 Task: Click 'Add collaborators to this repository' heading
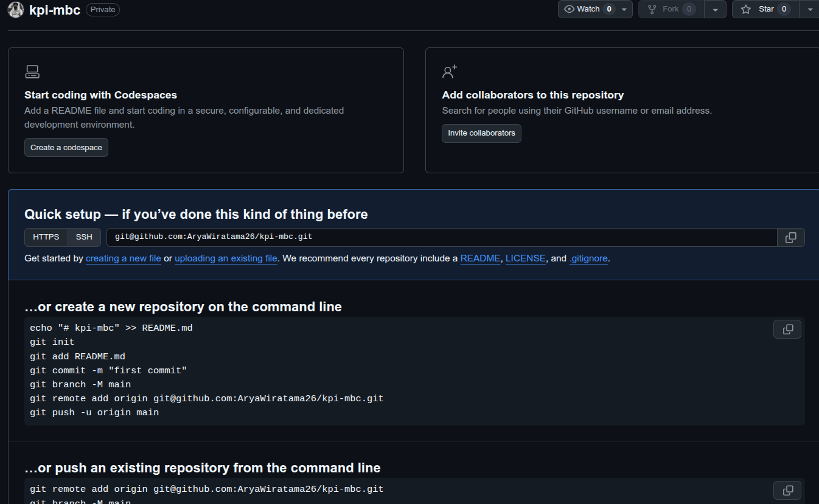(x=533, y=95)
